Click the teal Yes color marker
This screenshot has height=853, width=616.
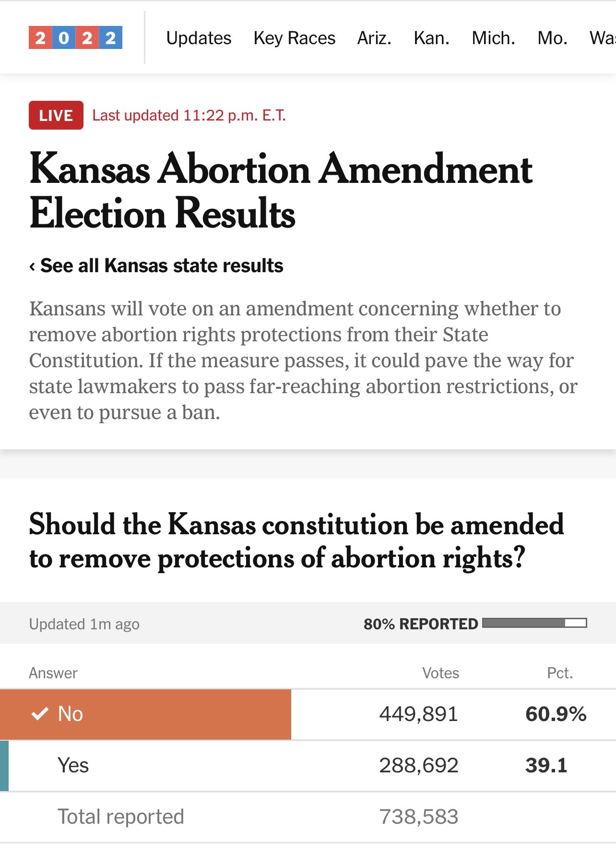pyautogui.click(x=4, y=766)
